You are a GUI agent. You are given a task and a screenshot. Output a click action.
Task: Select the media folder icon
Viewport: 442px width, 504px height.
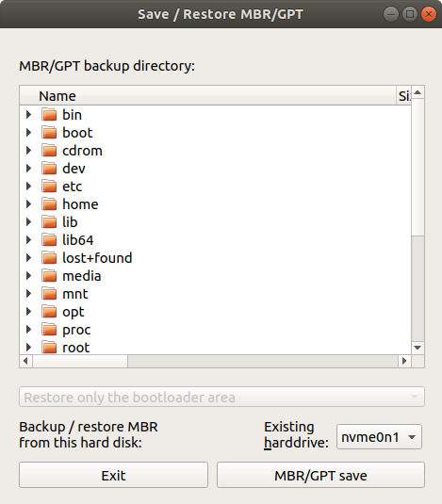[x=49, y=276]
